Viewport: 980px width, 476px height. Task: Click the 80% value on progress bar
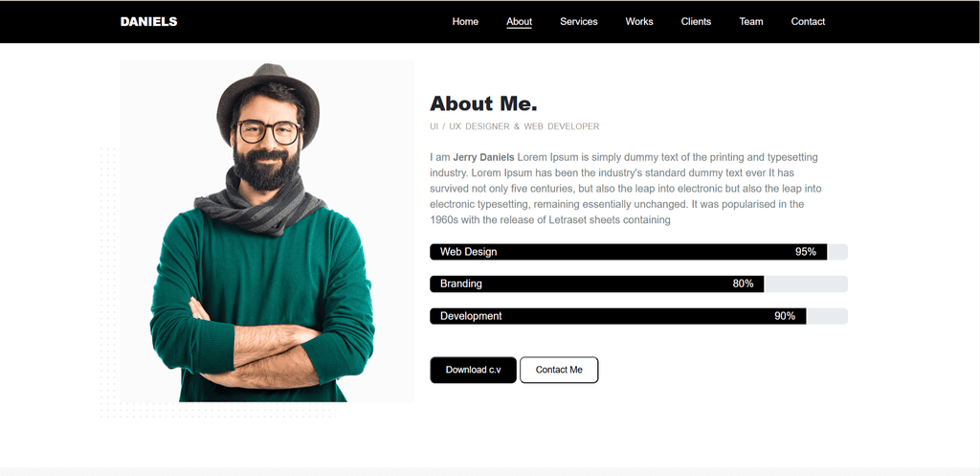pyautogui.click(x=743, y=284)
